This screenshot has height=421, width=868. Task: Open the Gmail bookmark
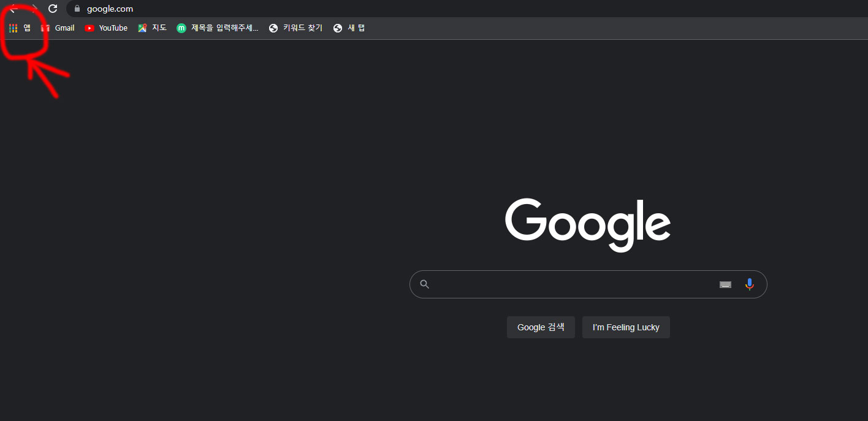coord(58,28)
